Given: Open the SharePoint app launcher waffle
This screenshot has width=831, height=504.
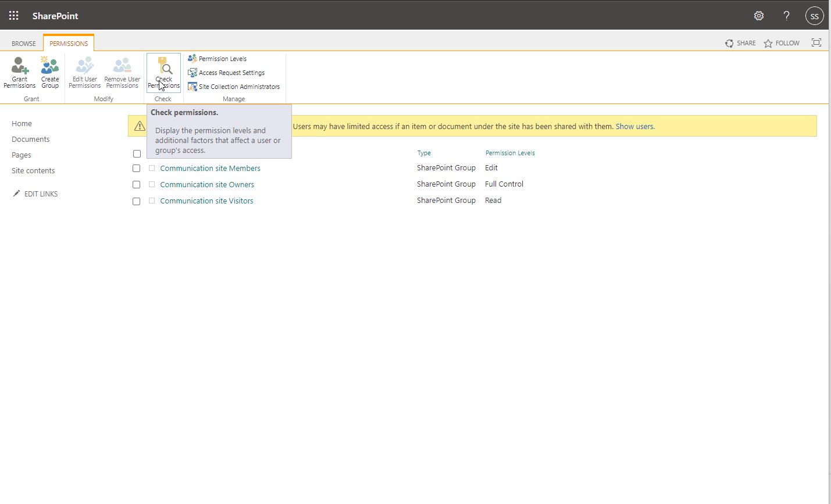Looking at the screenshot, I should [14, 16].
